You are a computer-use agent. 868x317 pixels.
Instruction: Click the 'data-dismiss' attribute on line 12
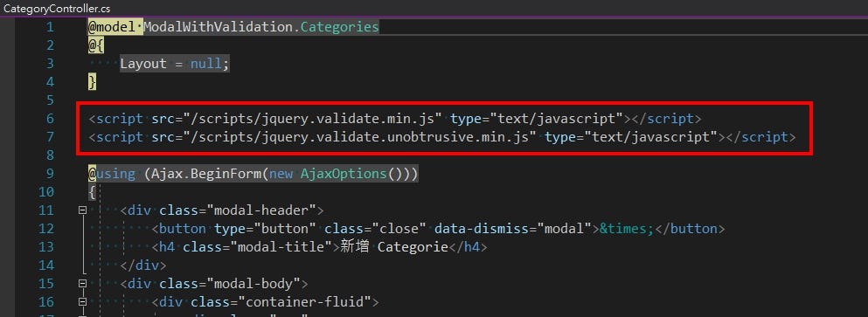pyautogui.click(x=477, y=229)
